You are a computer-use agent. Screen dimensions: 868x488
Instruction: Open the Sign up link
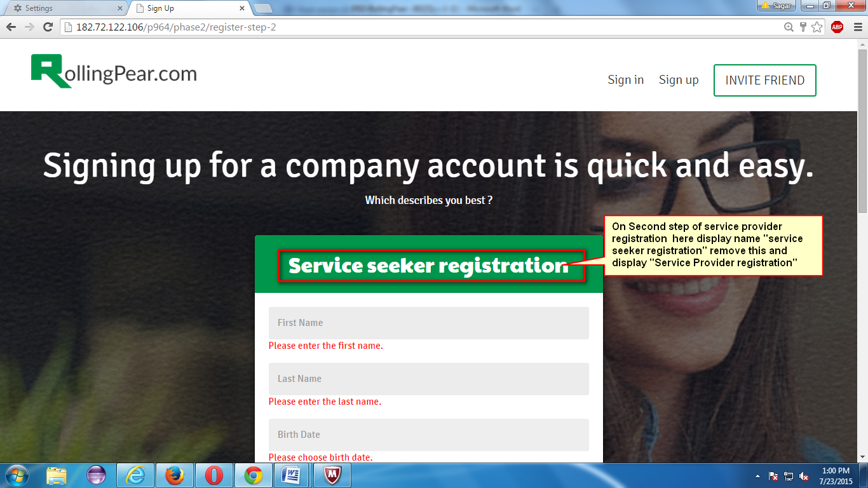pyautogui.click(x=679, y=80)
